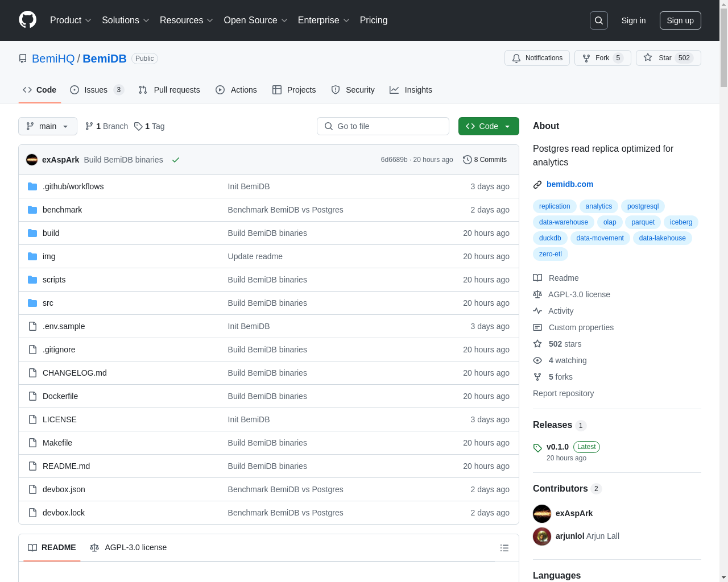This screenshot has height=582, width=728.
Task: Click the eye icon beside 4 watching
Action: coord(537,360)
